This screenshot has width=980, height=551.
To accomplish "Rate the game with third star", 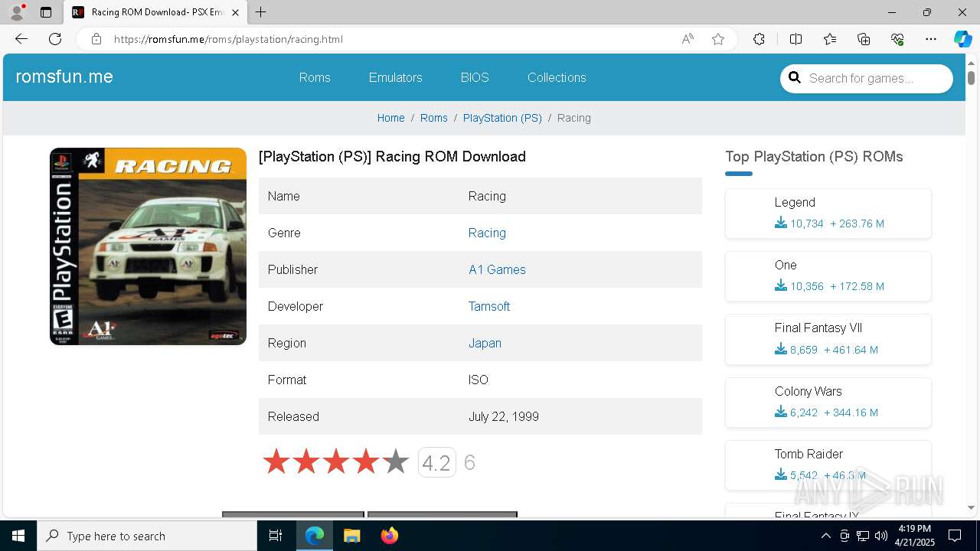I will point(335,461).
